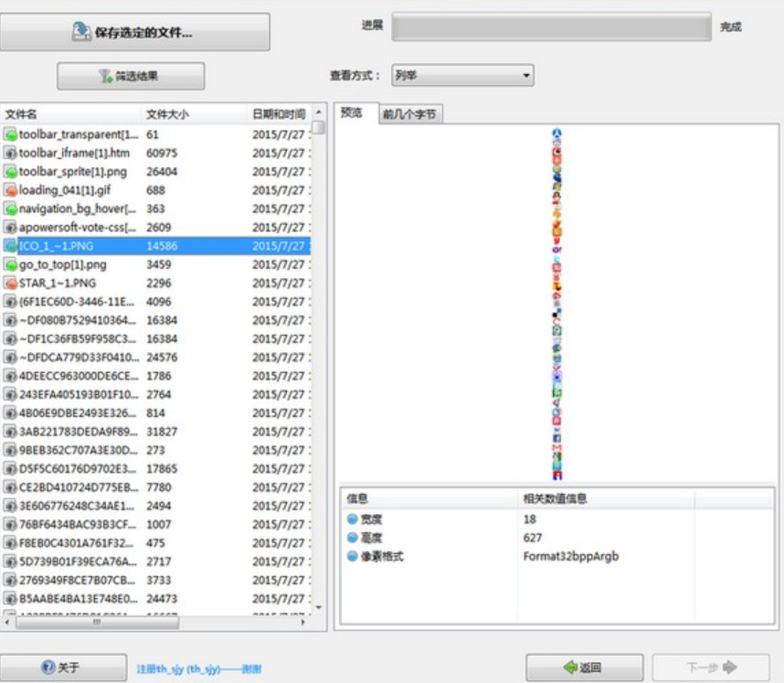
Task: Click the red status icon beside loading_041[1].gif
Action: pyautogui.click(x=11, y=190)
